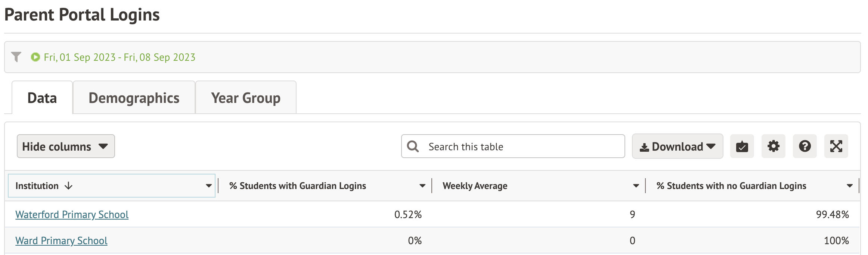This screenshot has height=255, width=868.
Task: Click the filter funnel icon
Action: 16,57
